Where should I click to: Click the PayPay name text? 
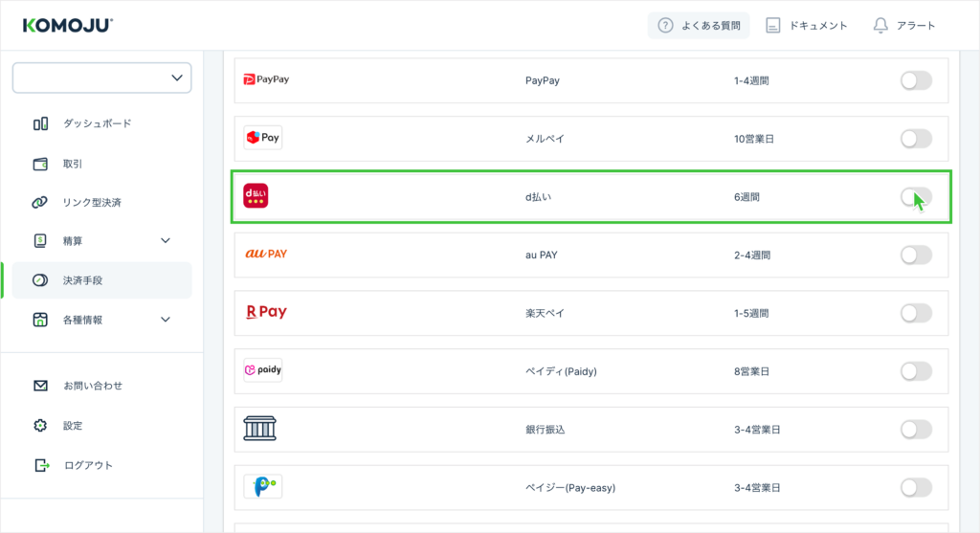point(543,80)
